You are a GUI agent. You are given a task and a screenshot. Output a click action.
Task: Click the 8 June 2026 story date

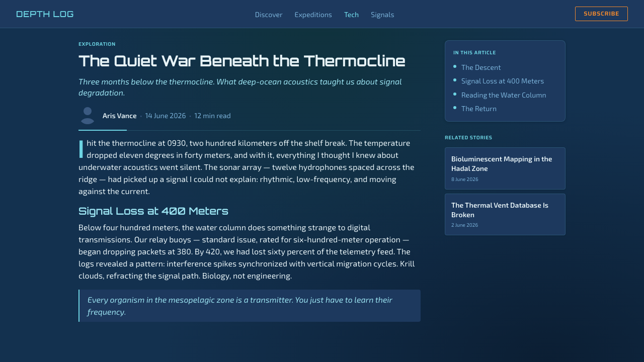[x=465, y=179]
